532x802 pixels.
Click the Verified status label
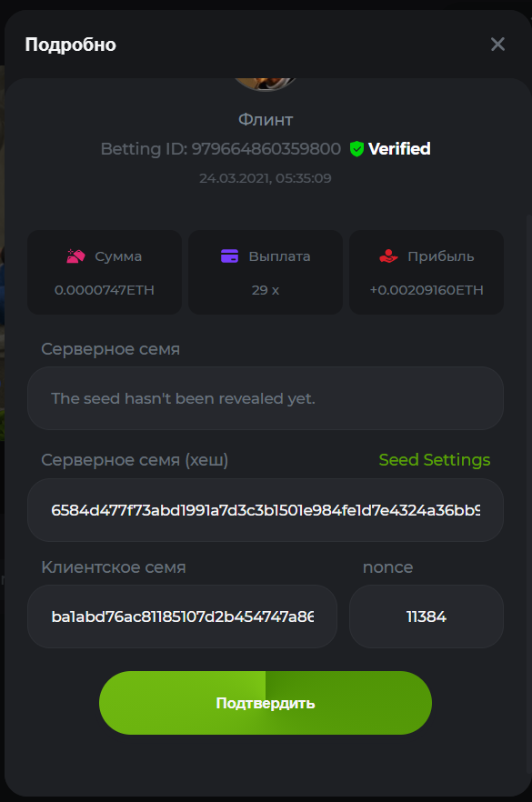(399, 149)
